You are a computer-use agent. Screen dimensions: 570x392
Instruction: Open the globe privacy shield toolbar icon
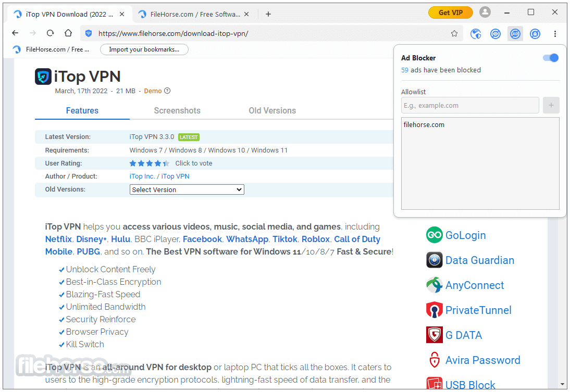[476, 34]
